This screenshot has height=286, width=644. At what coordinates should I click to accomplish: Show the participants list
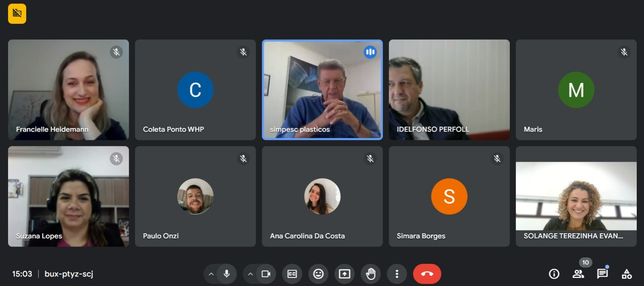578,274
